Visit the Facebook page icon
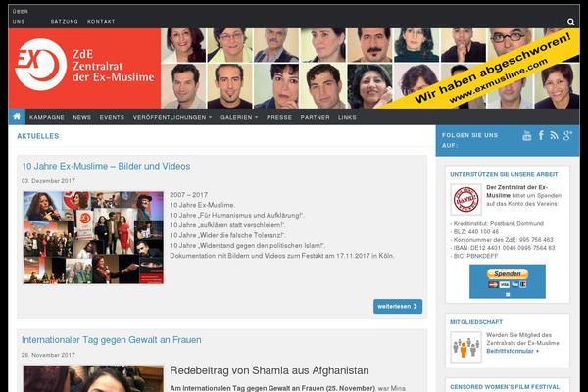The height and width of the screenshot is (392, 588). point(541,135)
